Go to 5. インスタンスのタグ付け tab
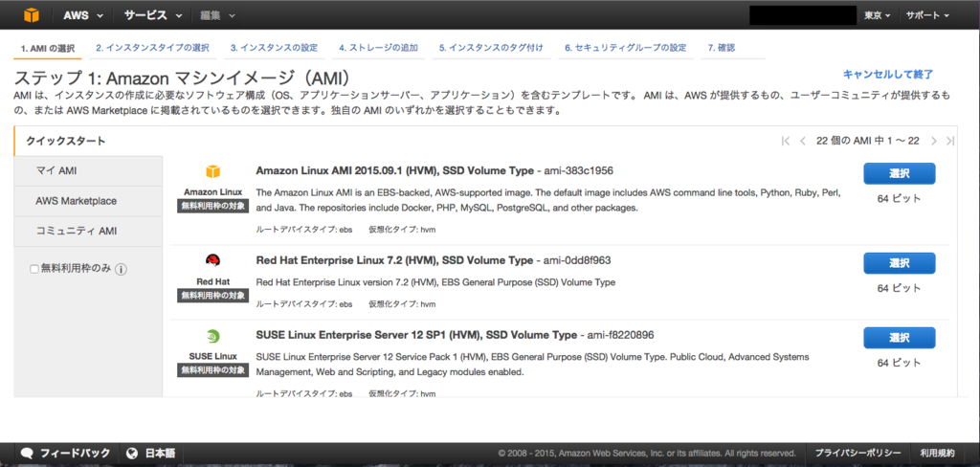The height and width of the screenshot is (467, 980). [x=491, y=48]
